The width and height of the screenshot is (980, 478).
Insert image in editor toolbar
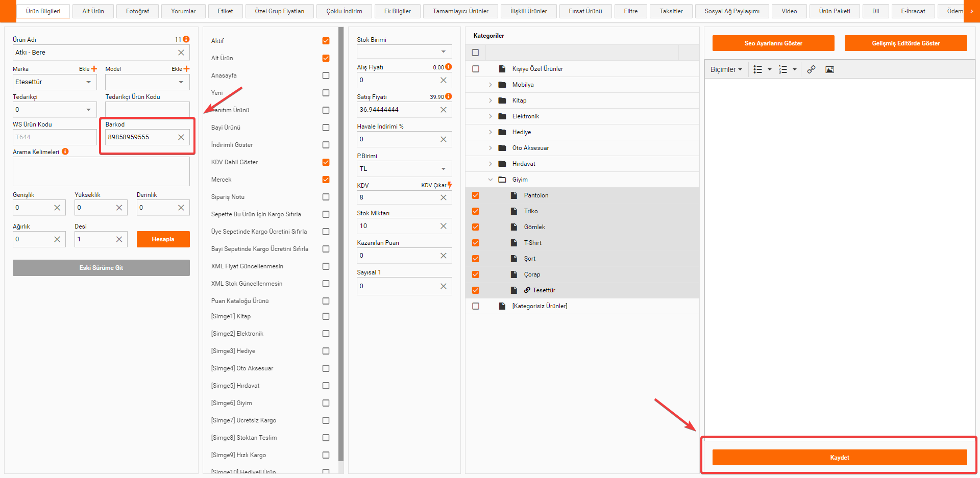coord(830,69)
